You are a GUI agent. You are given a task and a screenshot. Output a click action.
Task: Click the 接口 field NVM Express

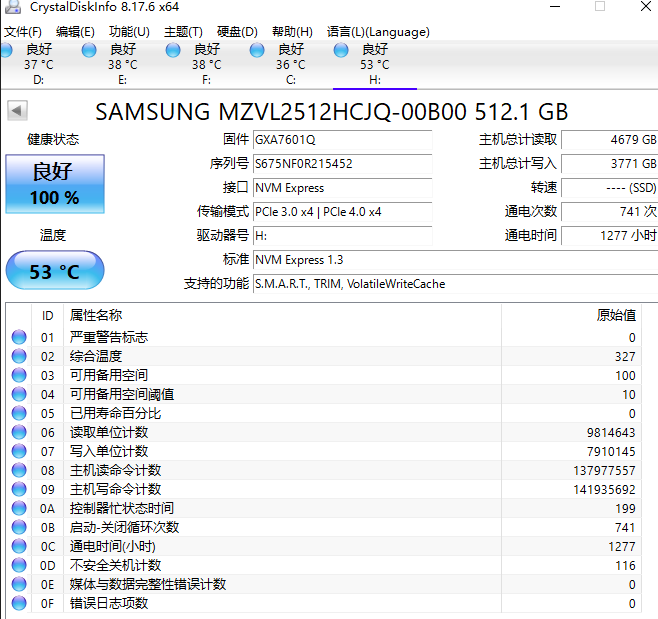342,188
